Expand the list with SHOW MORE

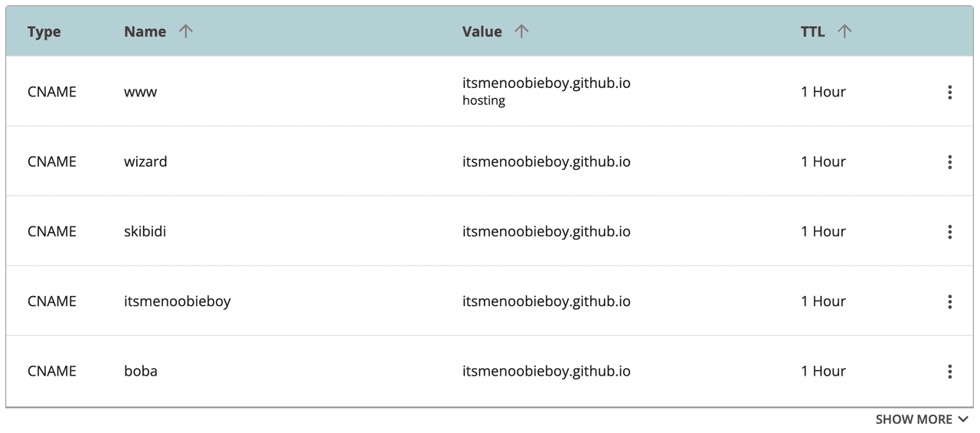pyautogui.click(x=914, y=419)
